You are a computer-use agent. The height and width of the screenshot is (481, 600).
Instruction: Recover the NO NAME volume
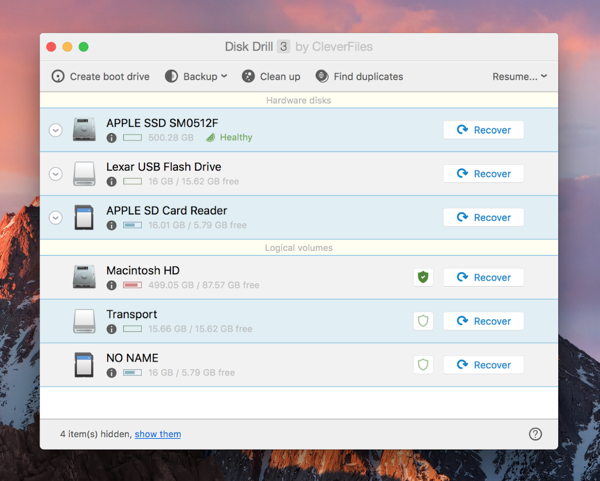483,365
